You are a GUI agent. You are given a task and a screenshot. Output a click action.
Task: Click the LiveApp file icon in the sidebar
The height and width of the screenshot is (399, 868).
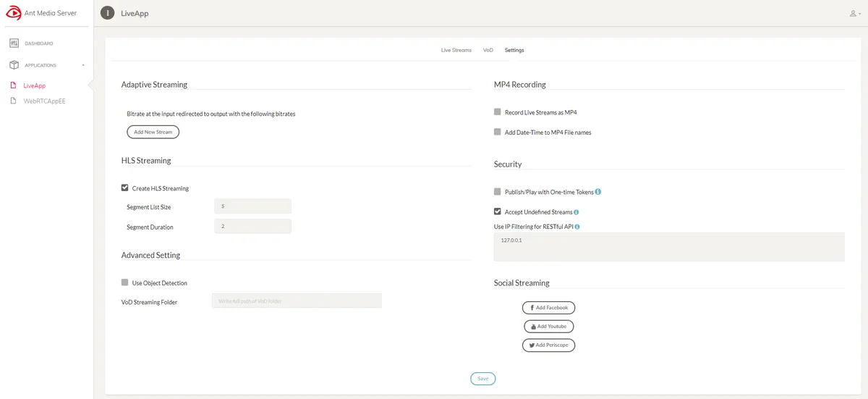(x=14, y=85)
